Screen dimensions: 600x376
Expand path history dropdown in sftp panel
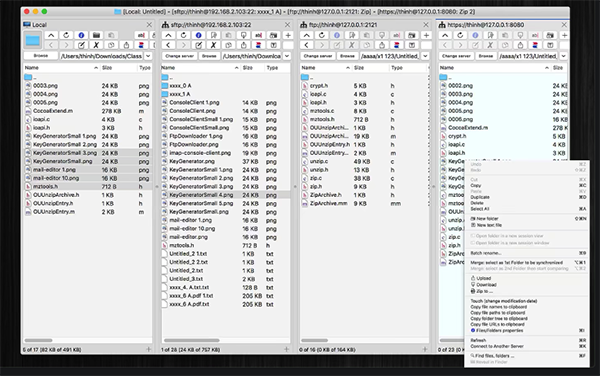[287, 56]
